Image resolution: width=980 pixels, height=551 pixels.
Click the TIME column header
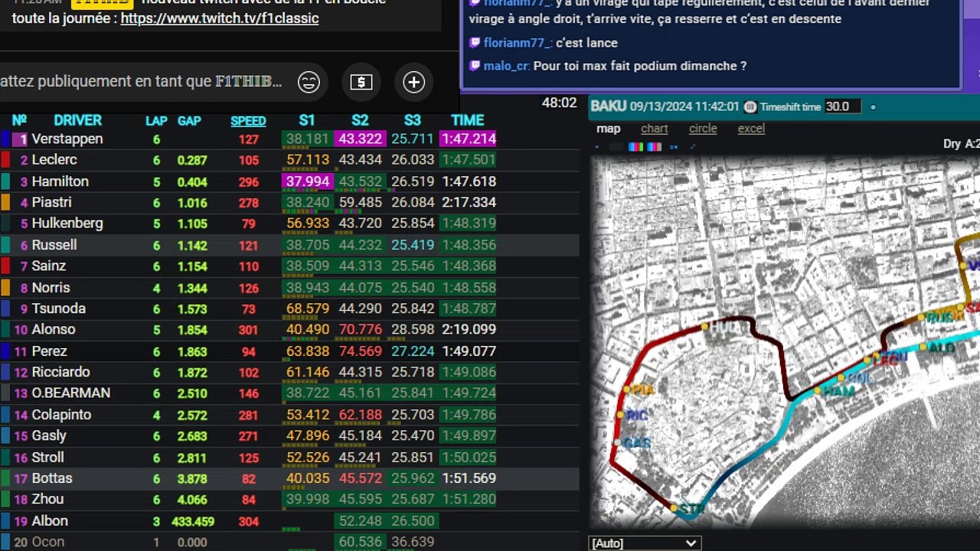(x=468, y=120)
